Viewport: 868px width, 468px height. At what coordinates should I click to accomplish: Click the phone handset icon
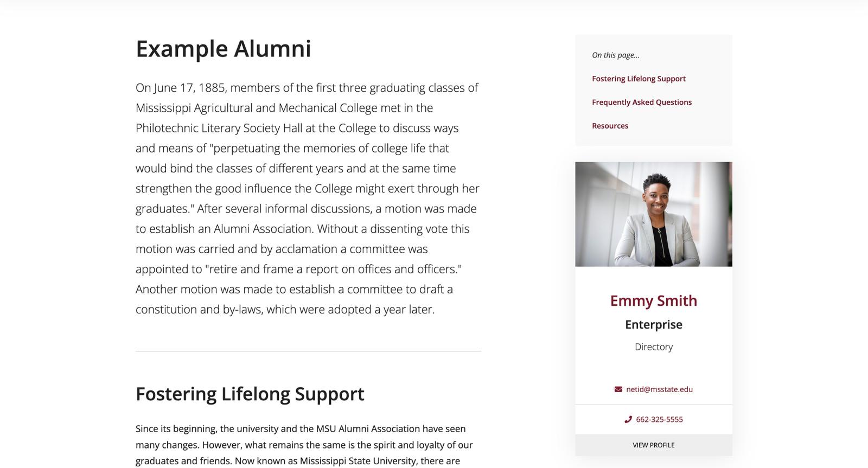(628, 419)
